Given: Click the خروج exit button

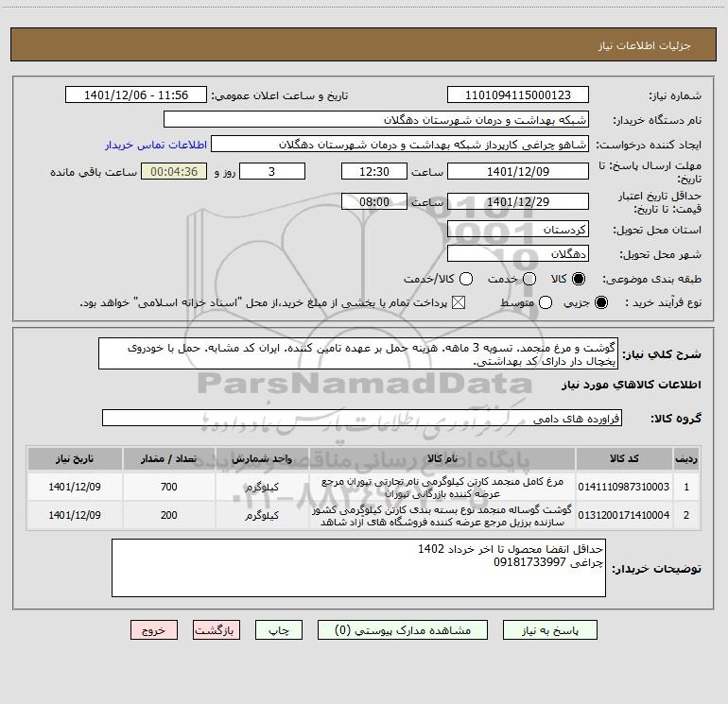Looking at the screenshot, I should tap(154, 630).
